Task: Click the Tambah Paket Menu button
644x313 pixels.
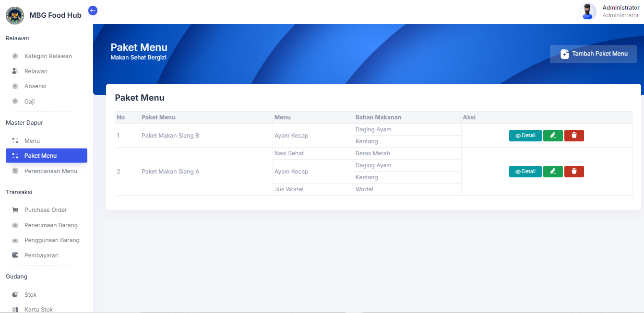Action: (x=593, y=54)
